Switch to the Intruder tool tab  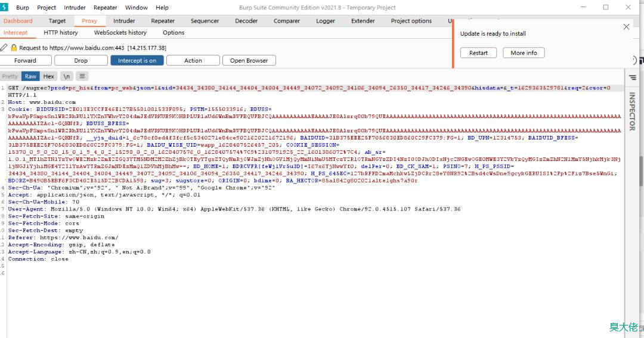click(x=124, y=21)
